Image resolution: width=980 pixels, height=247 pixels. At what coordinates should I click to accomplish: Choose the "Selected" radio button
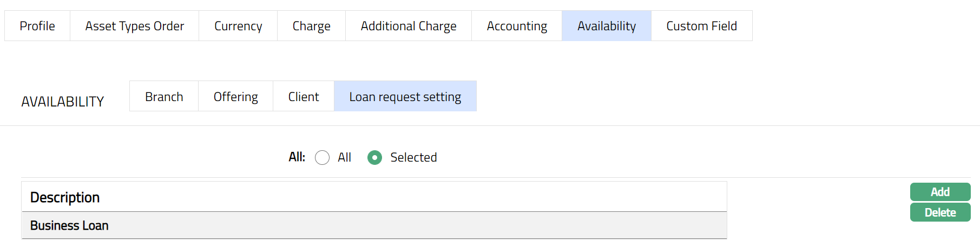click(374, 158)
